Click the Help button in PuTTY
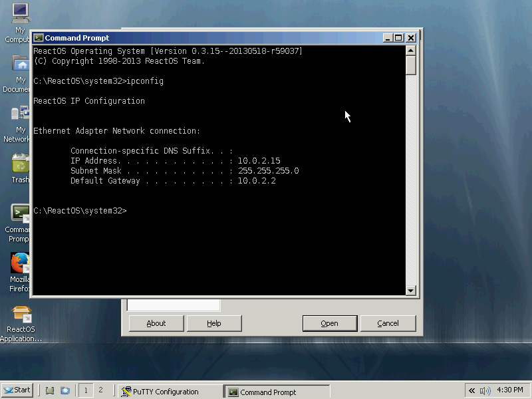This screenshot has height=399, width=532. [x=214, y=323]
